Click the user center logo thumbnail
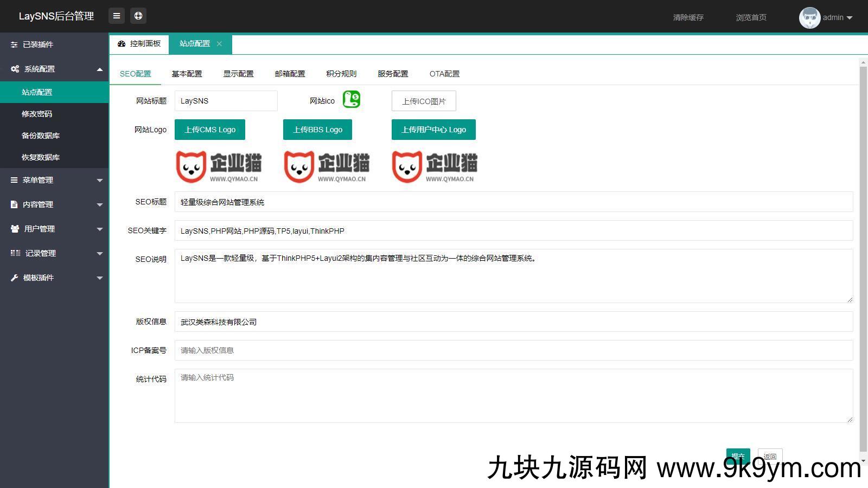Image resolution: width=868 pixels, height=488 pixels. click(x=435, y=166)
